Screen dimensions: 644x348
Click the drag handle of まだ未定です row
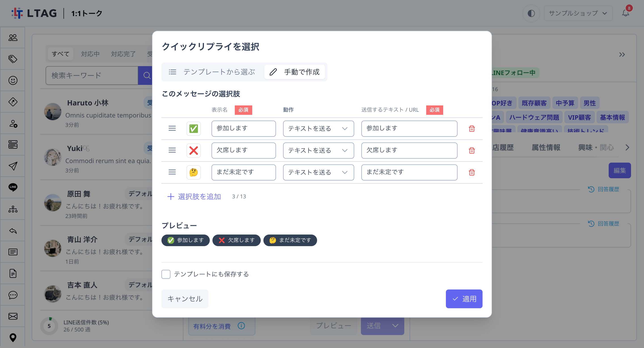pyautogui.click(x=172, y=172)
